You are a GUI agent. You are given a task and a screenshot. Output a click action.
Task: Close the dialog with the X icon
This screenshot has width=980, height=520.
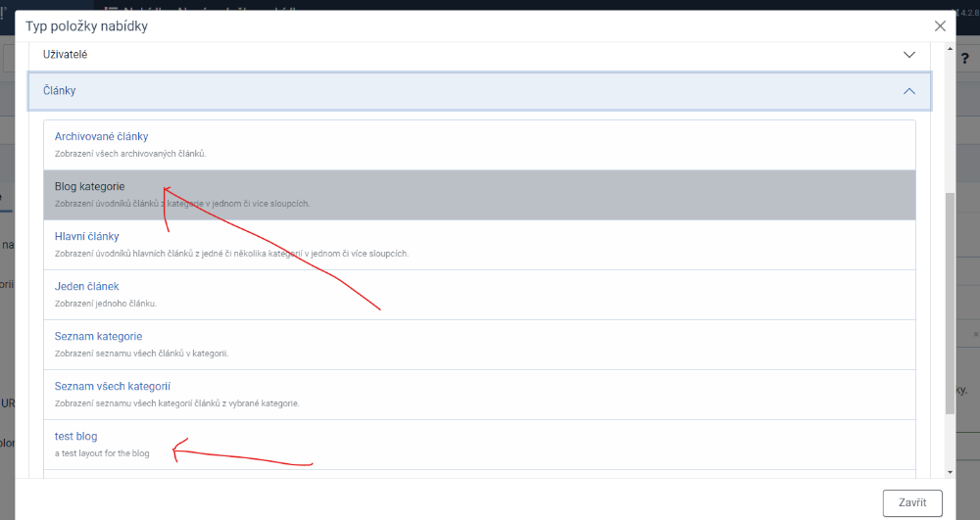point(940,26)
